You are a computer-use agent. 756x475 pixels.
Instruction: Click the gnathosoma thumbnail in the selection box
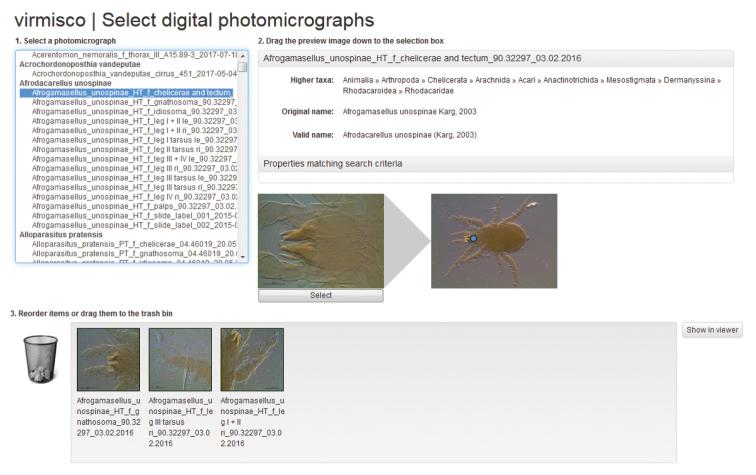click(x=108, y=359)
